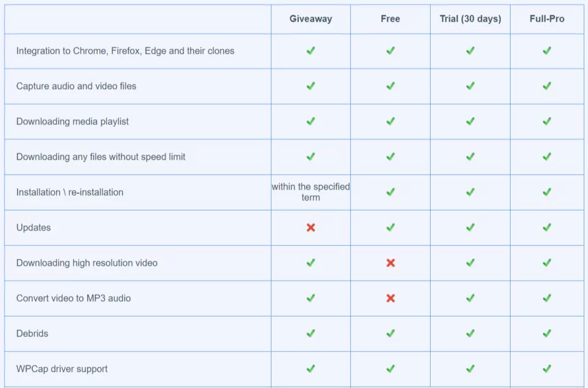
Task: Click the red cross for Giveaway Updates
Action: 310,228
